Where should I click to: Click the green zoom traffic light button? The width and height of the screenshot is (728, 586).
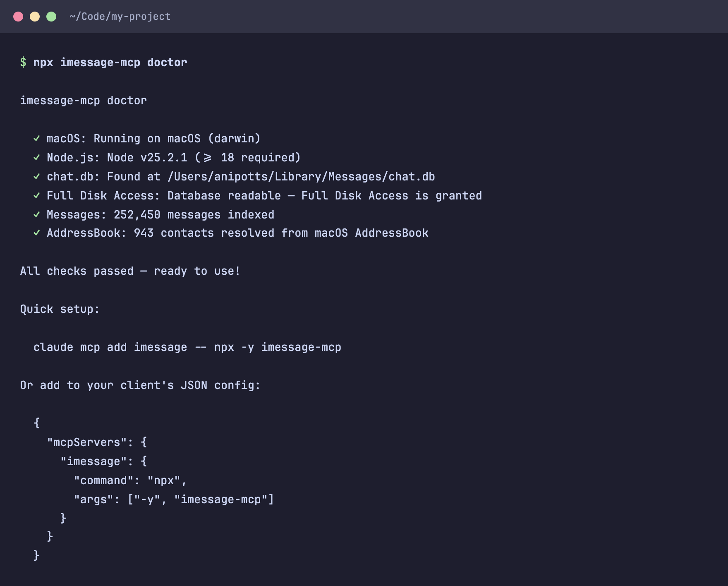(x=51, y=16)
